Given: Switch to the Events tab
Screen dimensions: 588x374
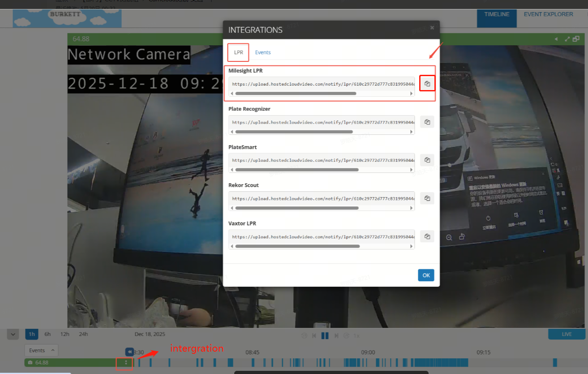Looking at the screenshot, I should pos(263,52).
